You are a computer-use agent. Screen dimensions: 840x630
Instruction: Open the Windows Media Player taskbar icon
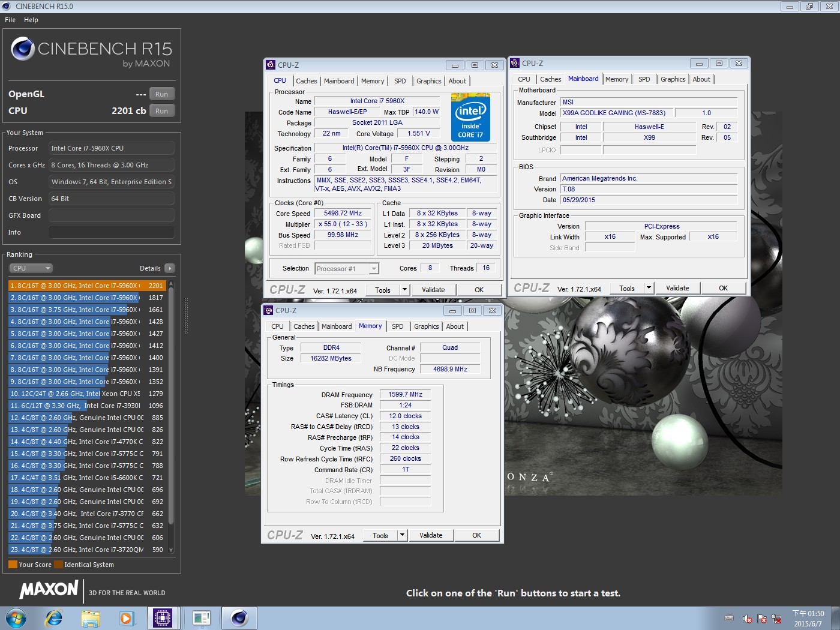tap(126, 618)
